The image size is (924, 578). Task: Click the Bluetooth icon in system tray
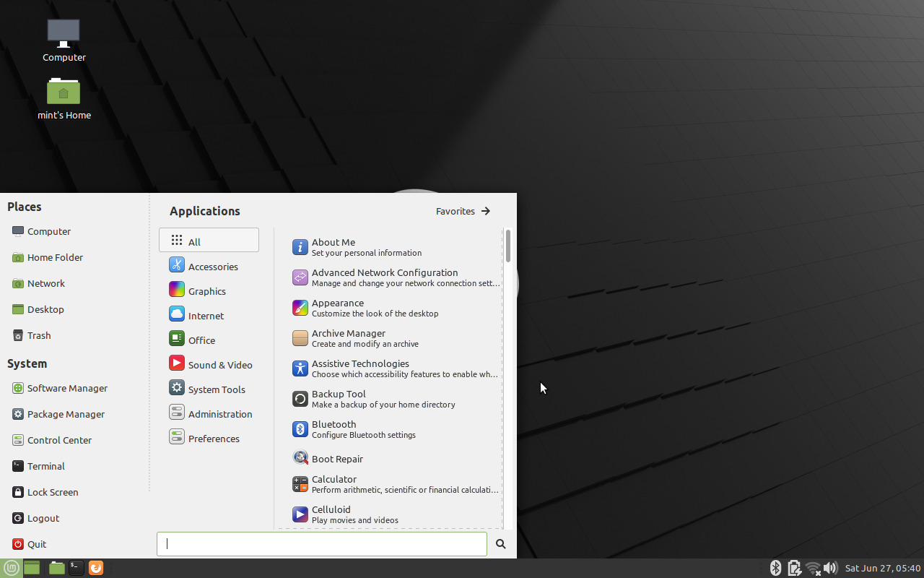[x=775, y=568]
